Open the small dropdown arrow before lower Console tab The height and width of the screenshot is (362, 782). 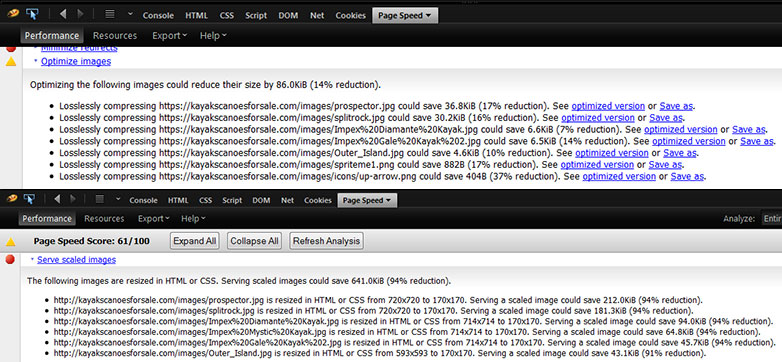118,199
